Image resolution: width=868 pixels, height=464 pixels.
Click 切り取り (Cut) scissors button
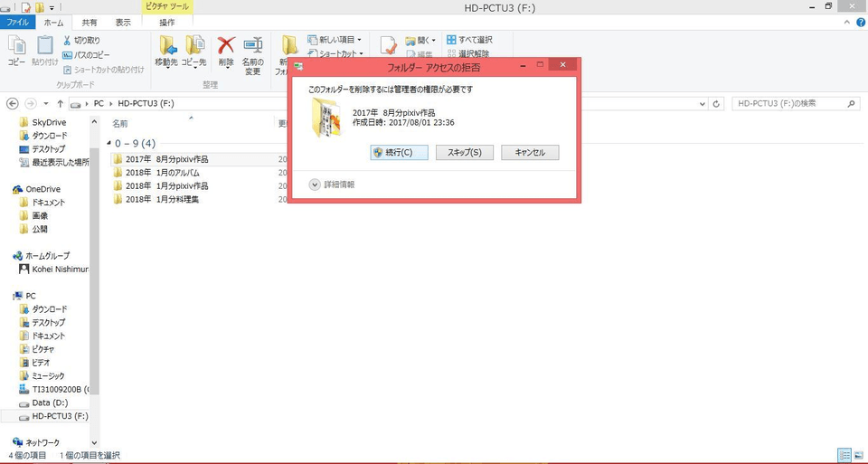coord(81,41)
